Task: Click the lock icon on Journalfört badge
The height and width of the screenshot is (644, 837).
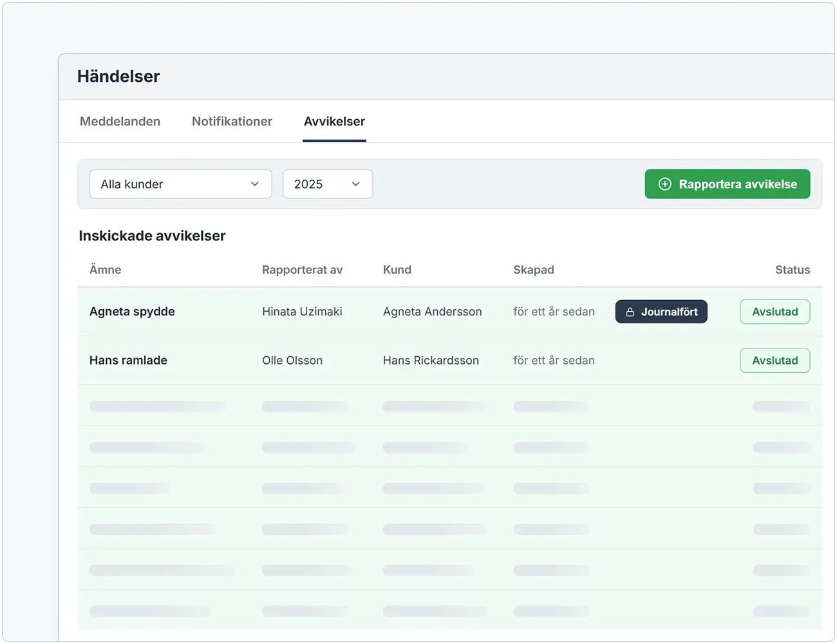Action: click(x=630, y=312)
